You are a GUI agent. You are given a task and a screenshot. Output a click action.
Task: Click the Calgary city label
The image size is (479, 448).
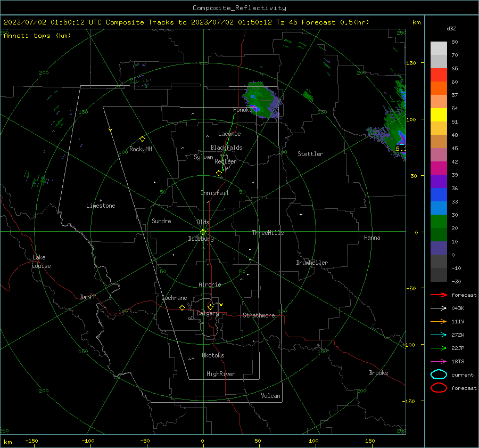(x=208, y=313)
